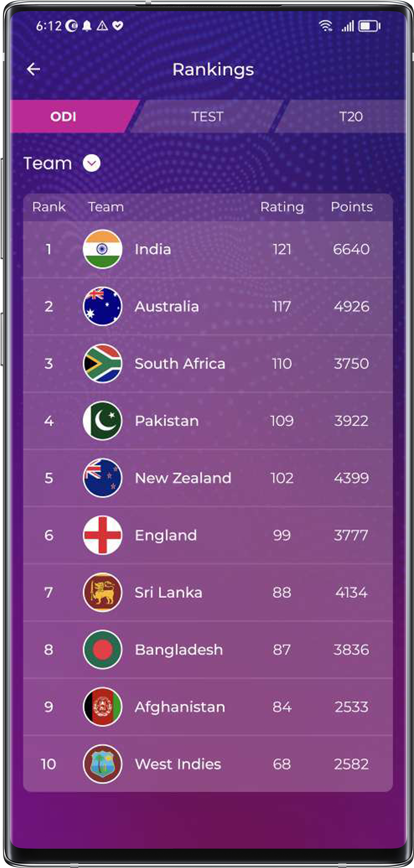This screenshot has height=868, width=414.
Task: Tap the Australia flag icon
Action: (x=102, y=306)
